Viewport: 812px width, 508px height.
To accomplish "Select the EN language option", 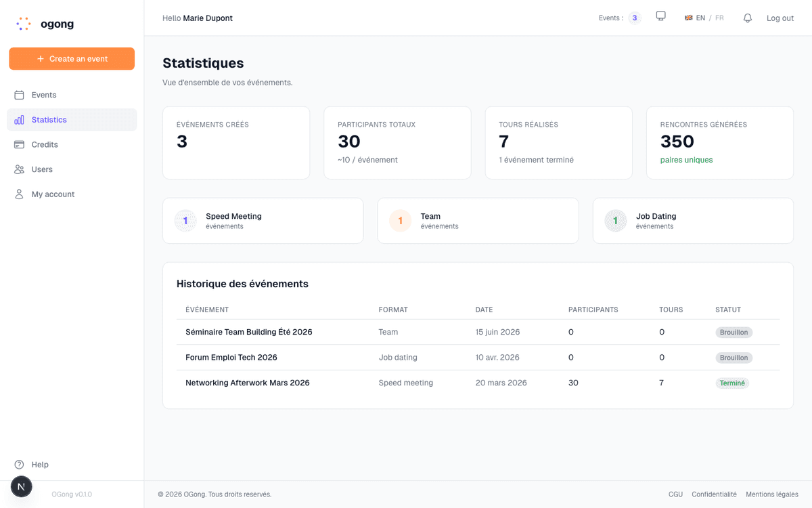I will tap(699, 18).
